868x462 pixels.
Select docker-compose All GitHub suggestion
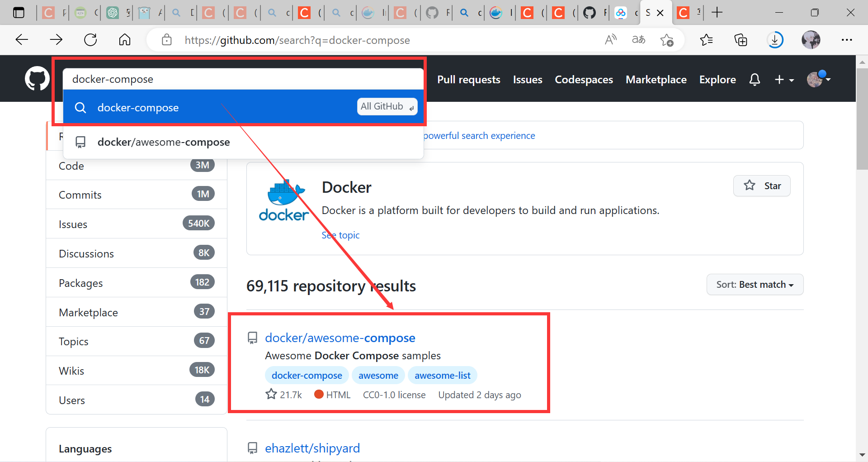(x=243, y=107)
